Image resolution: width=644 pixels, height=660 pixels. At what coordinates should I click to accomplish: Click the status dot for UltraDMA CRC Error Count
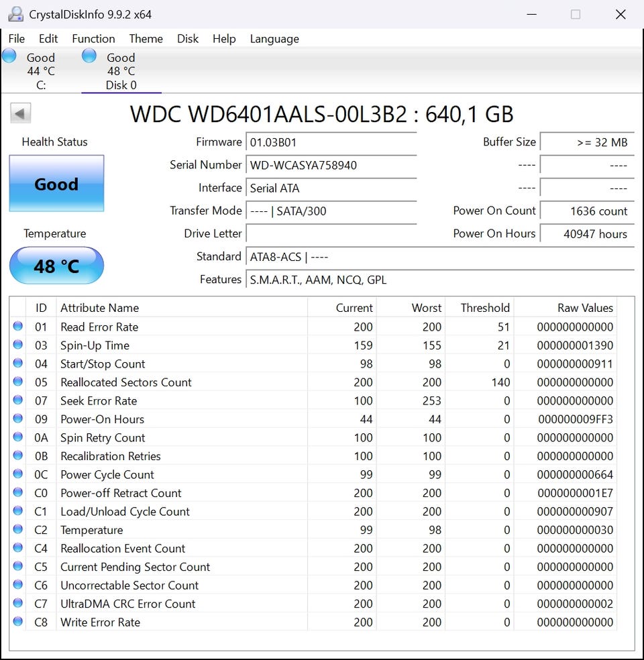(17, 603)
